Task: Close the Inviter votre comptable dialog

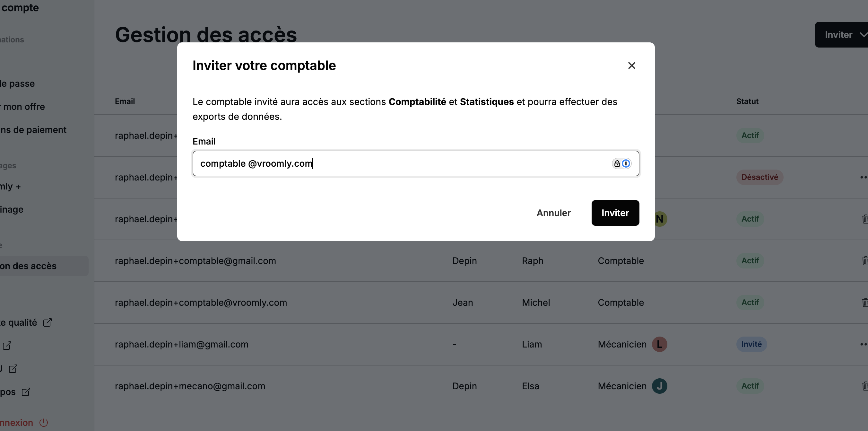Action: point(631,66)
